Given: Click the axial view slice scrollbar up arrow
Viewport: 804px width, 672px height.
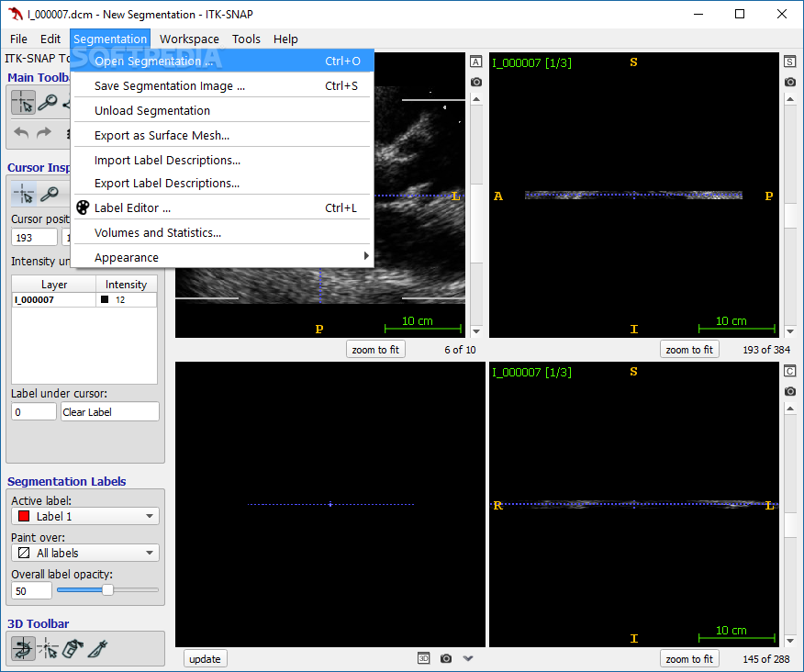Looking at the screenshot, I should tap(476, 99).
